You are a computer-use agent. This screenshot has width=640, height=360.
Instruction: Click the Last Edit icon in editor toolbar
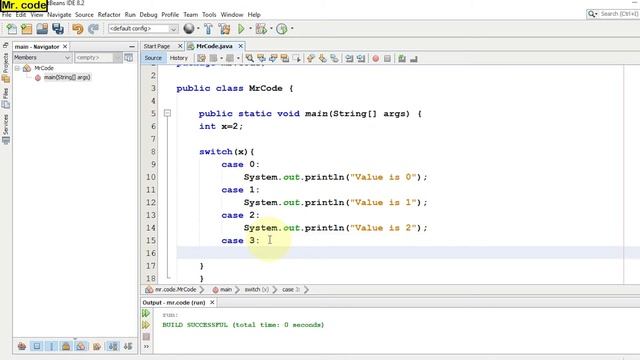(202, 58)
